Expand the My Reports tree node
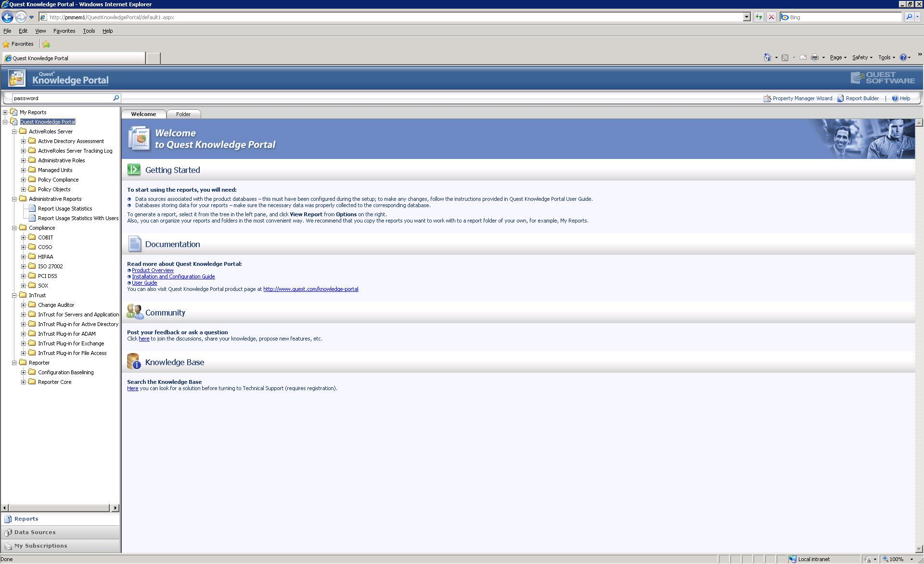This screenshot has width=924, height=564. [5, 112]
